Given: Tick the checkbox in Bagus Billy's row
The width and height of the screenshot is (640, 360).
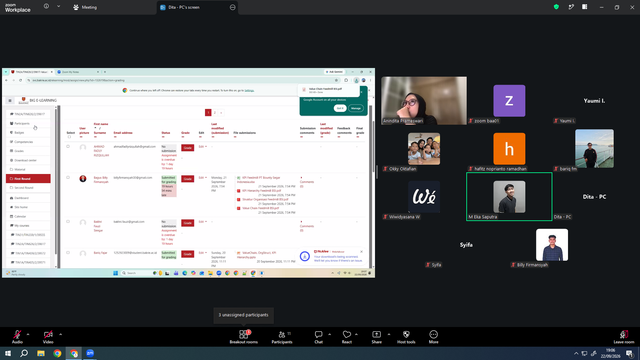Looking at the screenshot, I should tap(68, 178).
